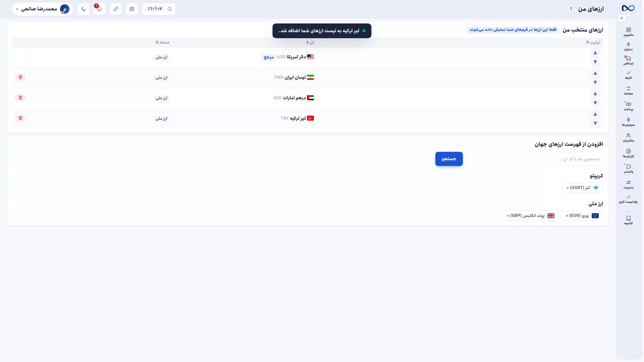Click the جستجو search button
The width and height of the screenshot is (644, 362).
pyautogui.click(x=449, y=159)
